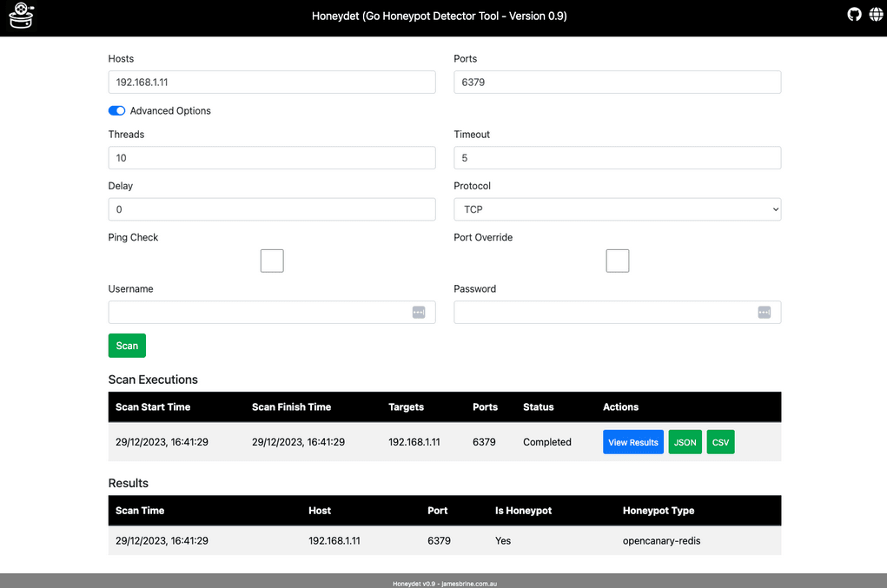This screenshot has height=588, width=887.
Task: Click the Yes honeypot result cell
Action: tap(503, 541)
